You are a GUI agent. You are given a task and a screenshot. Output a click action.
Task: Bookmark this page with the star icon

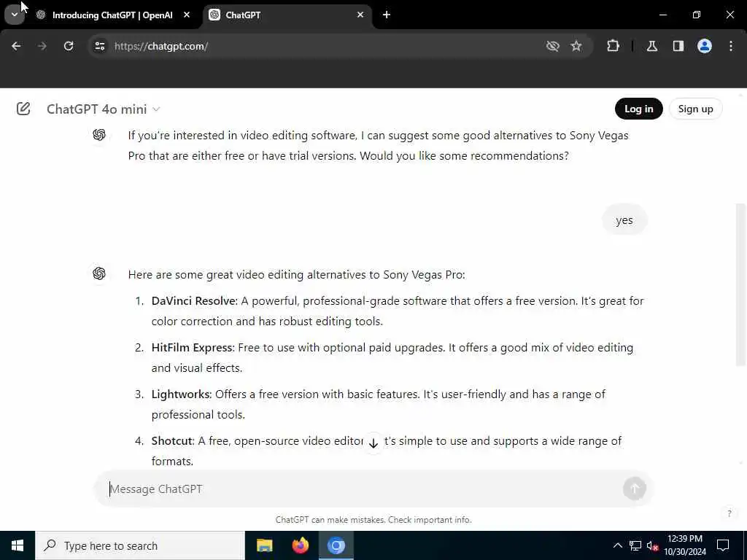576,46
